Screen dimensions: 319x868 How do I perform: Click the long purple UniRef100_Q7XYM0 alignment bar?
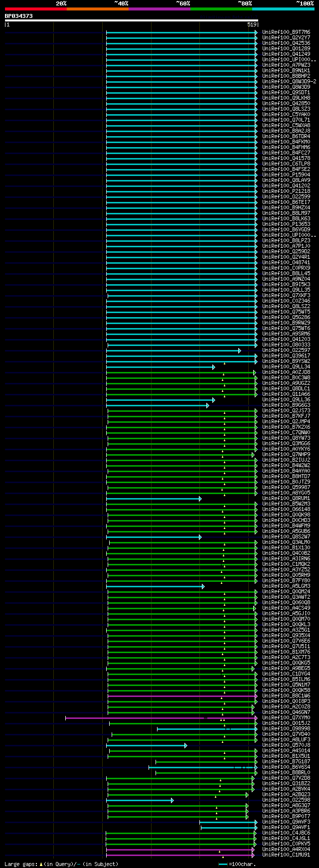(160, 718)
